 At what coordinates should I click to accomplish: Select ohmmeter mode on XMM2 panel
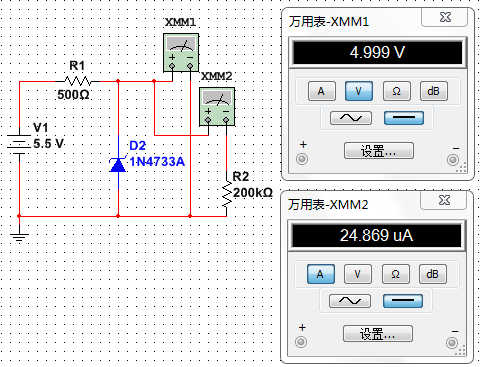tap(395, 274)
